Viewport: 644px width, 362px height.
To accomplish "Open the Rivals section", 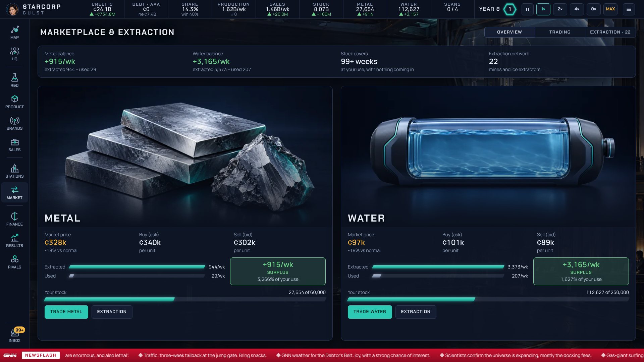I will tap(14, 262).
